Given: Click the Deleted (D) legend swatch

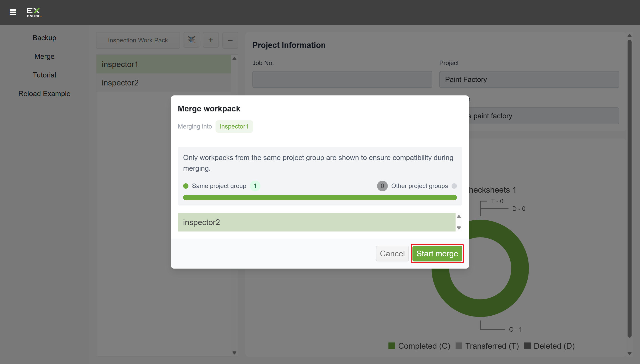Looking at the screenshot, I should [527, 346].
